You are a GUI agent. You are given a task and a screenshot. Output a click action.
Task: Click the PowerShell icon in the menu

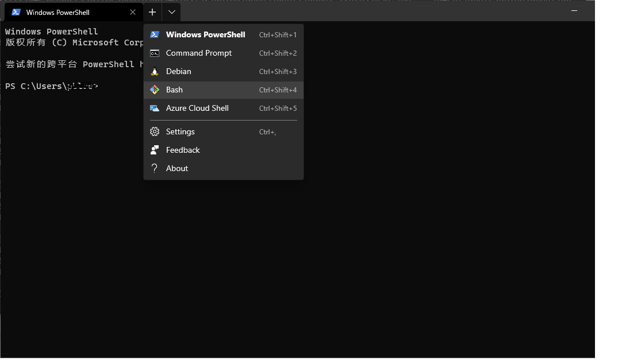[154, 34]
